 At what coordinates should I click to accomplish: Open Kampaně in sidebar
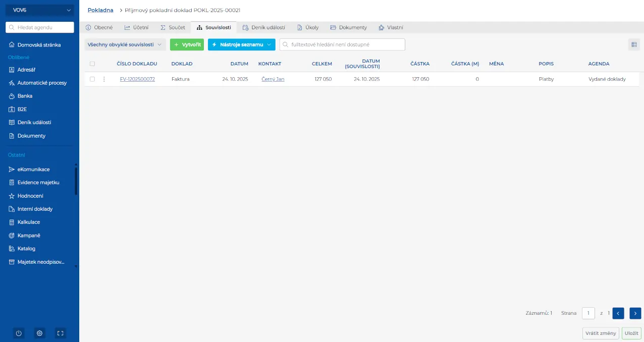(x=28, y=236)
